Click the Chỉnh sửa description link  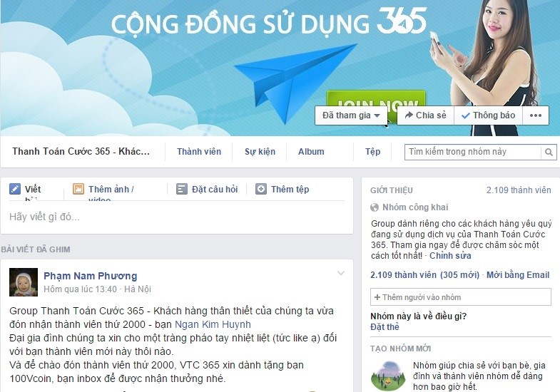[450, 256]
